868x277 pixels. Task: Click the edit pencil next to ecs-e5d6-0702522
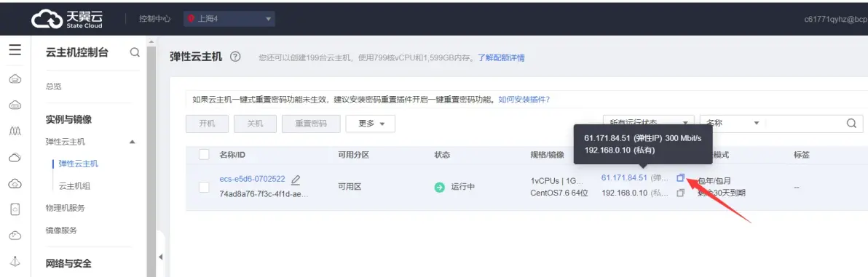[296, 180]
